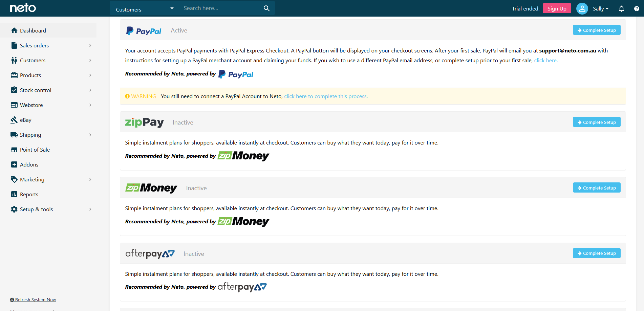644x311 pixels.
Task: Open eBay menu item
Action: point(48,120)
